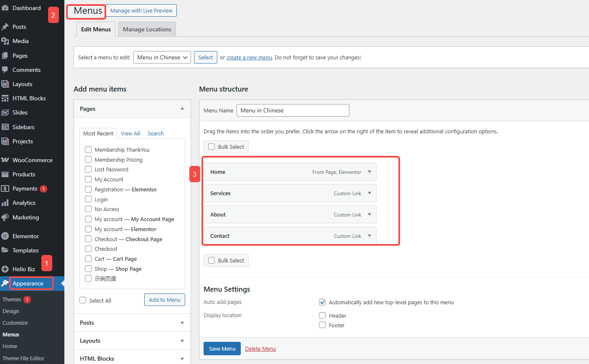This screenshot has width=589, height=364.
Task: Enable the Header display location checkbox
Action: point(322,316)
